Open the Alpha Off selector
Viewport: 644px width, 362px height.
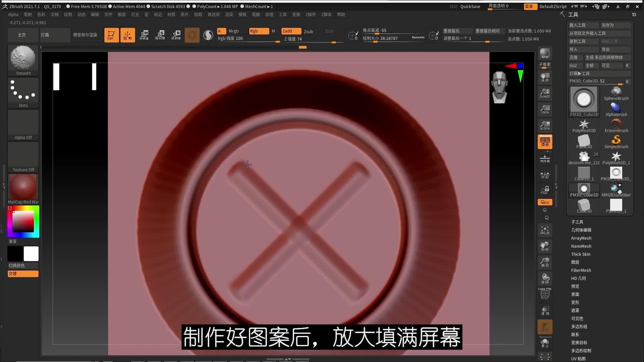[x=23, y=125]
